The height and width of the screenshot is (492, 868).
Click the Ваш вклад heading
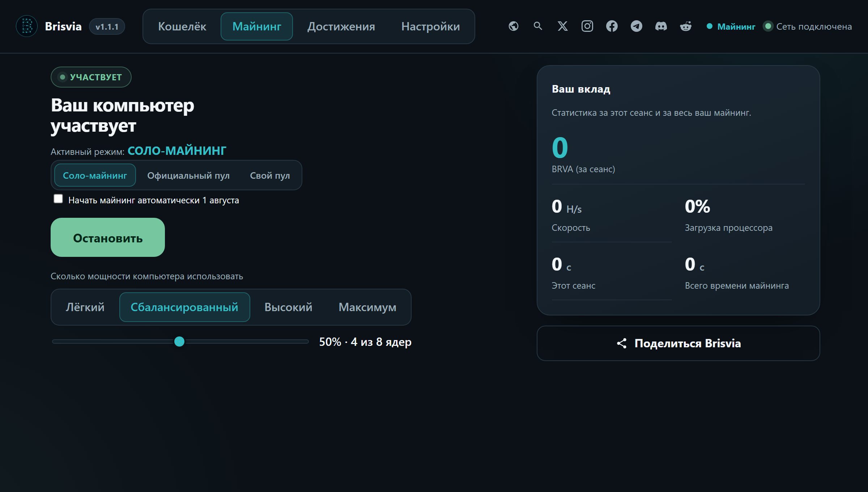(581, 89)
